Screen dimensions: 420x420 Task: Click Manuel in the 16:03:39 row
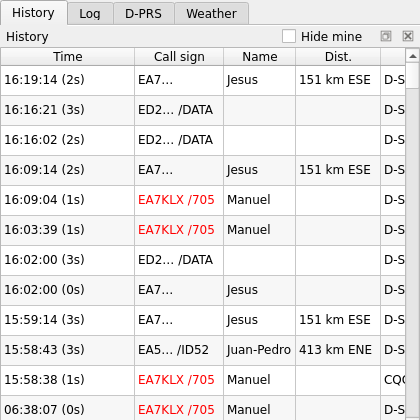(x=259, y=230)
